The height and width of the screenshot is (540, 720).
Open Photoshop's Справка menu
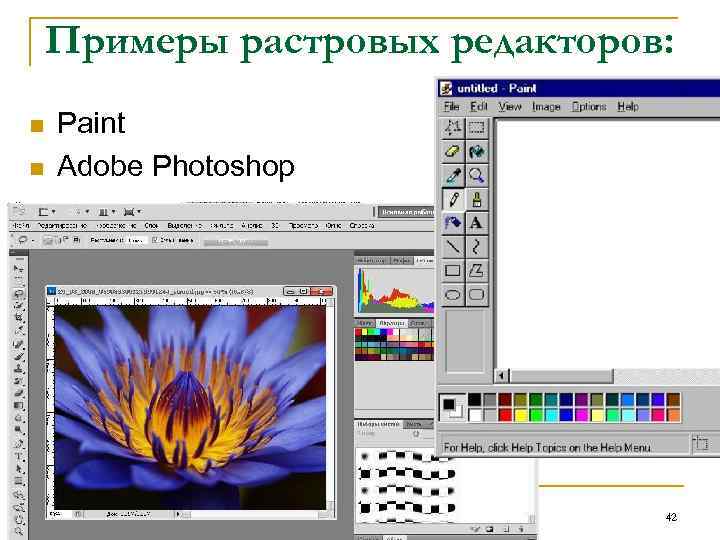pos(362,225)
